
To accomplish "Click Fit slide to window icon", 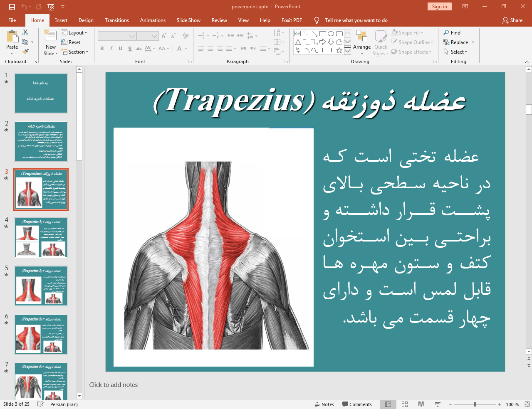I will pyautogui.click(x=527, y=404).
